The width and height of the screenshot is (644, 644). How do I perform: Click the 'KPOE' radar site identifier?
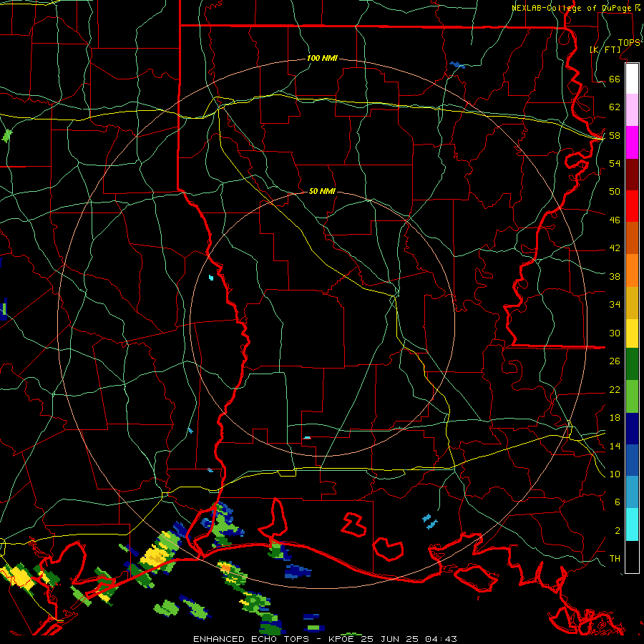[x=343, y=639]
